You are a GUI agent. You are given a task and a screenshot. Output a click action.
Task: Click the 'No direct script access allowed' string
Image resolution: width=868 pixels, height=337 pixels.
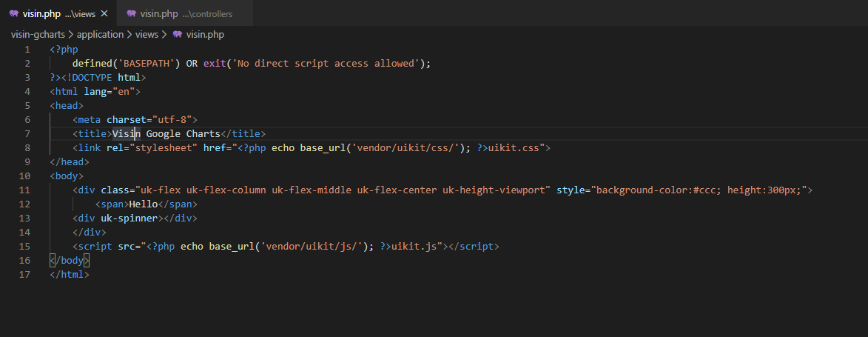(326, 63)
